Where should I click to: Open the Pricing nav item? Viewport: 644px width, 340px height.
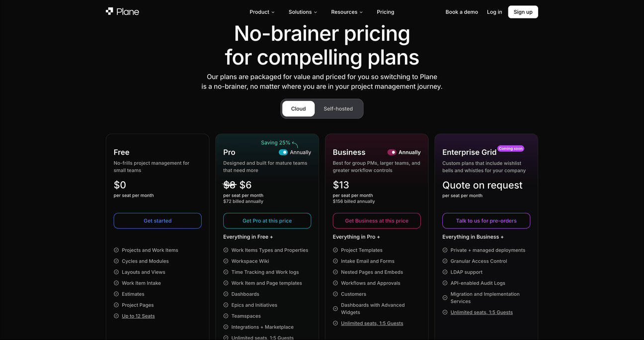[386, 12]
